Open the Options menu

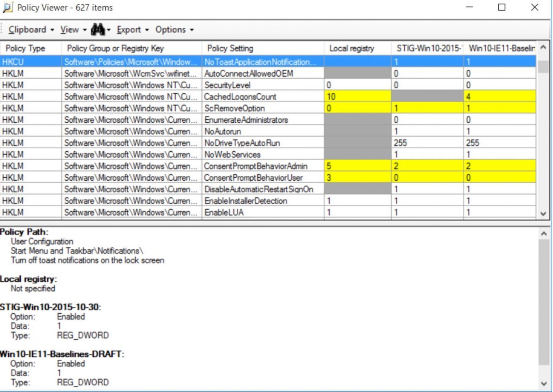coord(172,29)
